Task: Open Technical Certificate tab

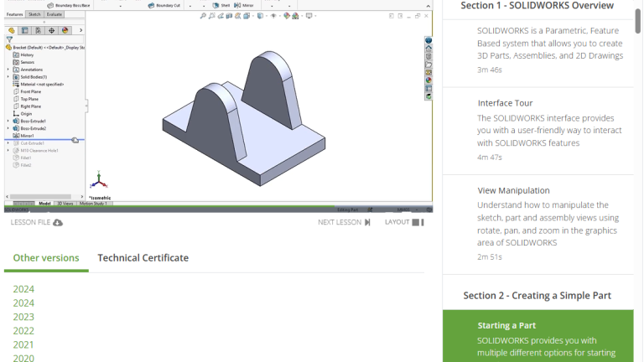Action: pyautogui.click(x=143, y=258)
